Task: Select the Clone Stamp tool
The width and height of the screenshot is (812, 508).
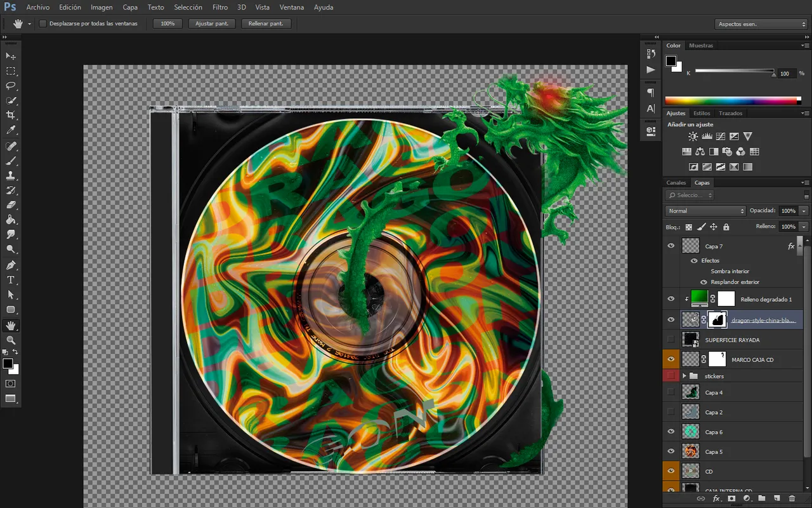Action: [11, 175]
